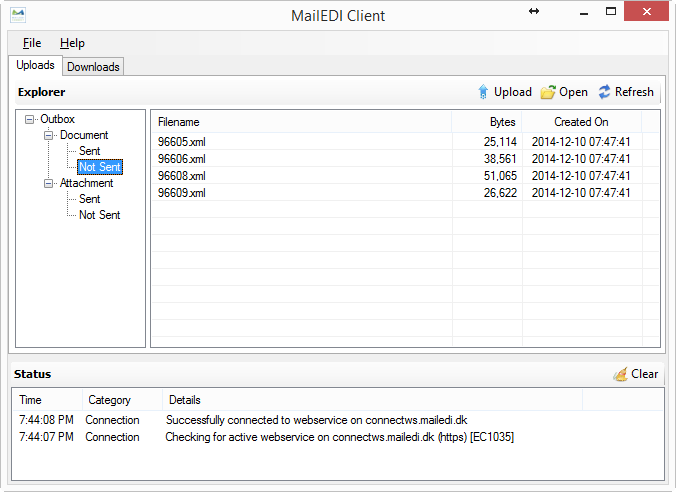Select file 96606.xml

point(182,159)
